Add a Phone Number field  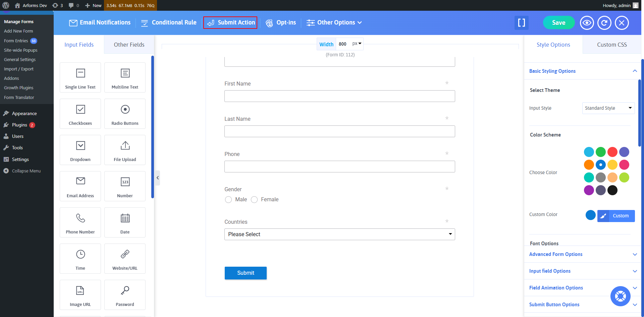click(80, 222)
